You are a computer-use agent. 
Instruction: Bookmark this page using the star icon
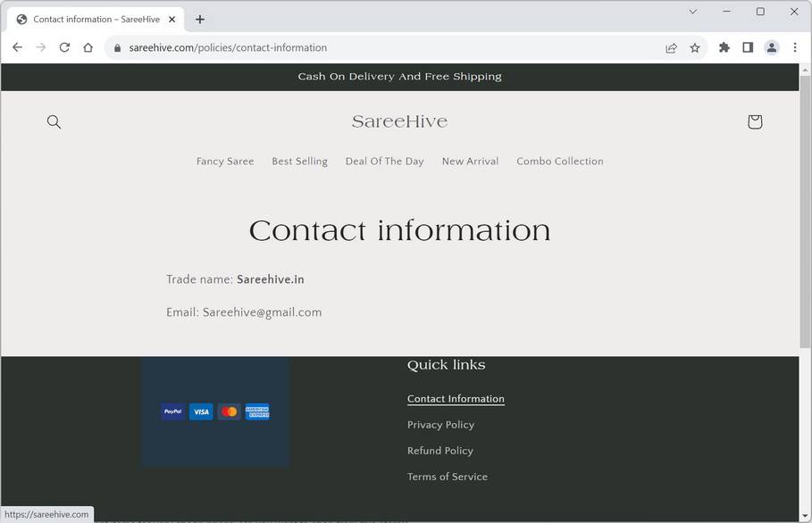[x=695, y=47]
